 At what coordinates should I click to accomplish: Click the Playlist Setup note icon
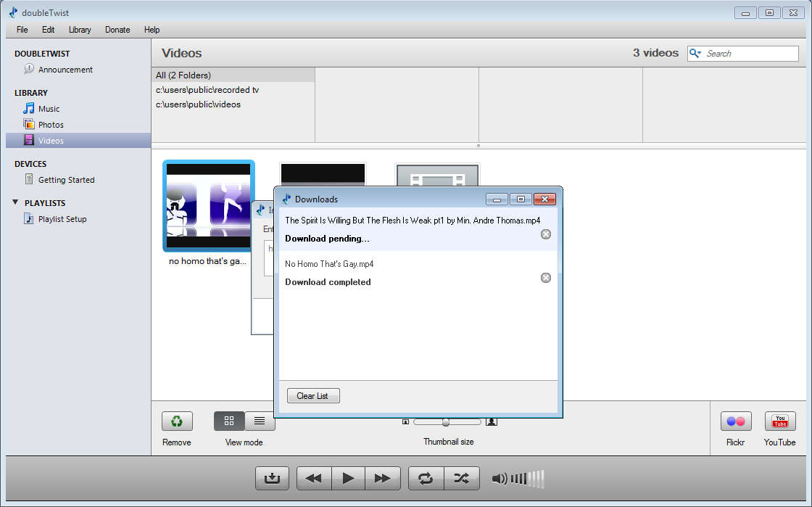29,218
